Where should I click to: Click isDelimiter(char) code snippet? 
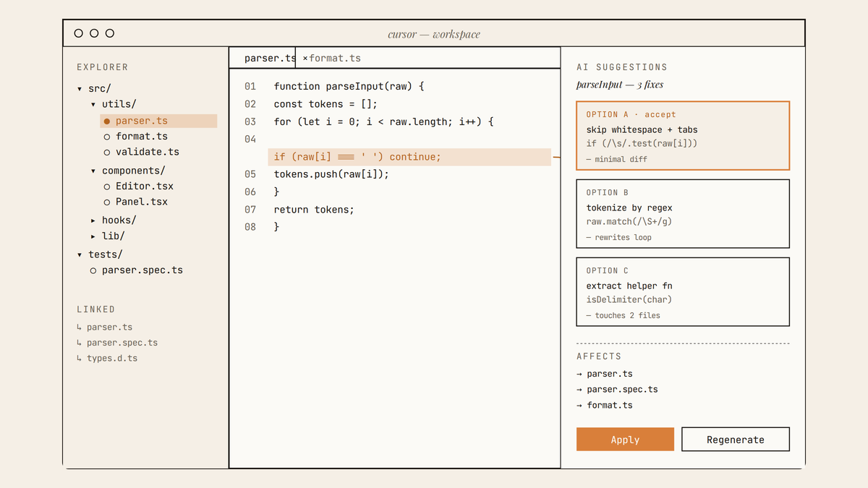tap(629, 300)
